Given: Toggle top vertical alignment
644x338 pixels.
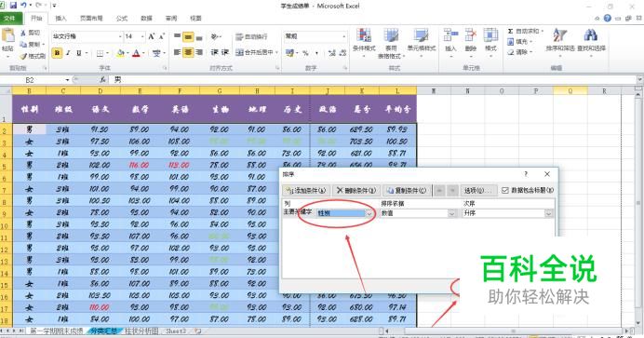Looking at the screenshot, I should [177, 37].
